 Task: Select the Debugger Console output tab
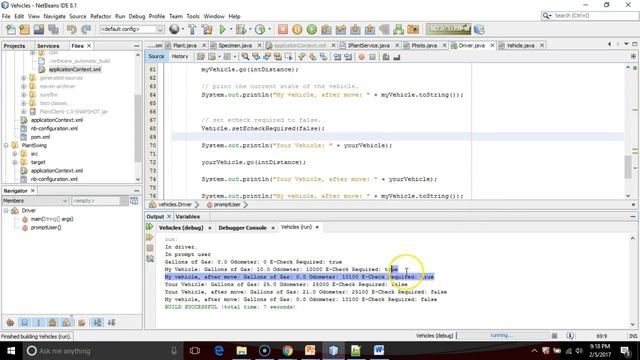[242, 228]
